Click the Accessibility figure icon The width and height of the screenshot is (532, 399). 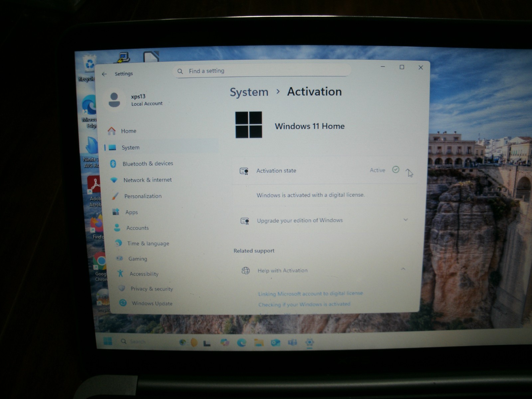[x=120, y=273]
